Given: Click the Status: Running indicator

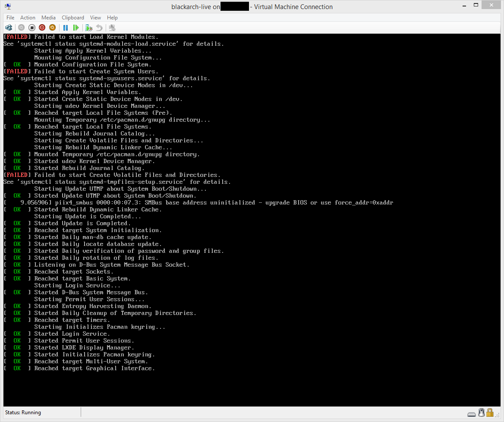Looking at the screenshot, I should tap(22, 413).
